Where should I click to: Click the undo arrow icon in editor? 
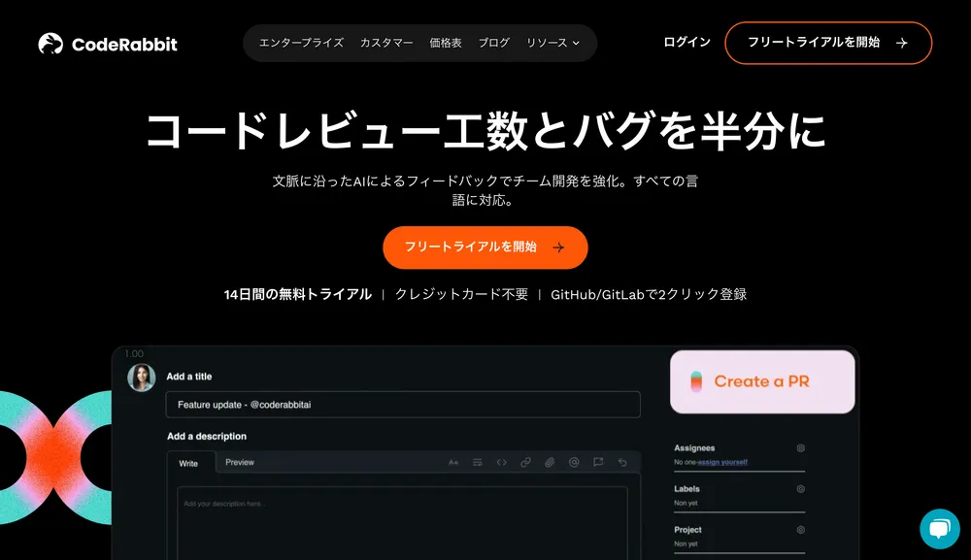[622, 463]
